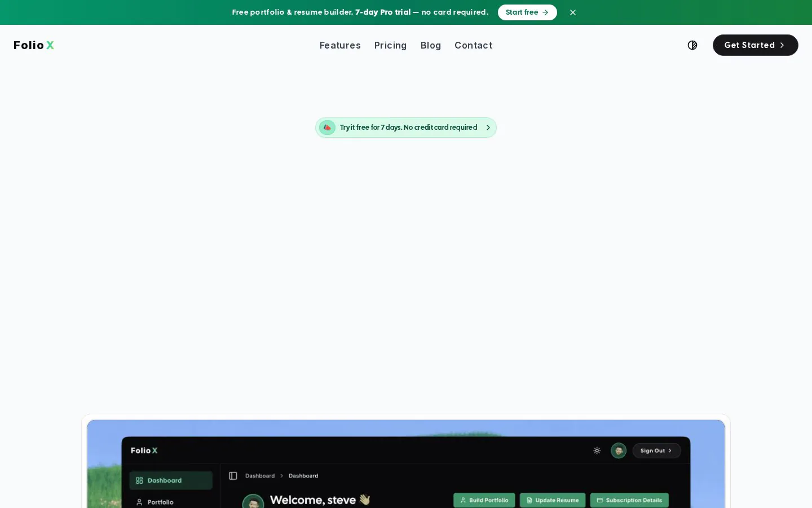Select the Dashboard sidebar item in the preview
The width and height of the screenshot is (812, 508).
click(171, 480)
